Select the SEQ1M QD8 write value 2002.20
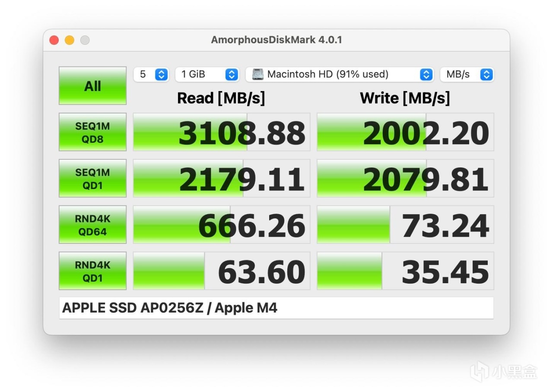The image size is (553, 392). 405,132
